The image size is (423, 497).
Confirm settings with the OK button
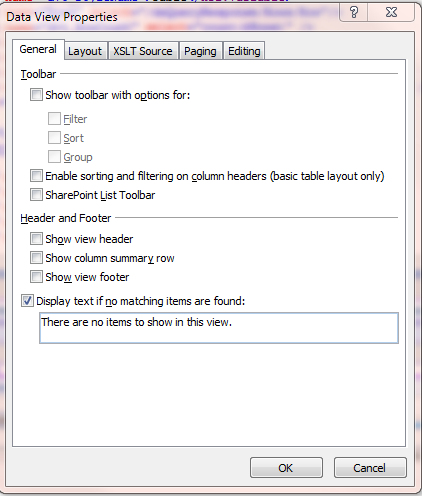click(x=286, y=468)
